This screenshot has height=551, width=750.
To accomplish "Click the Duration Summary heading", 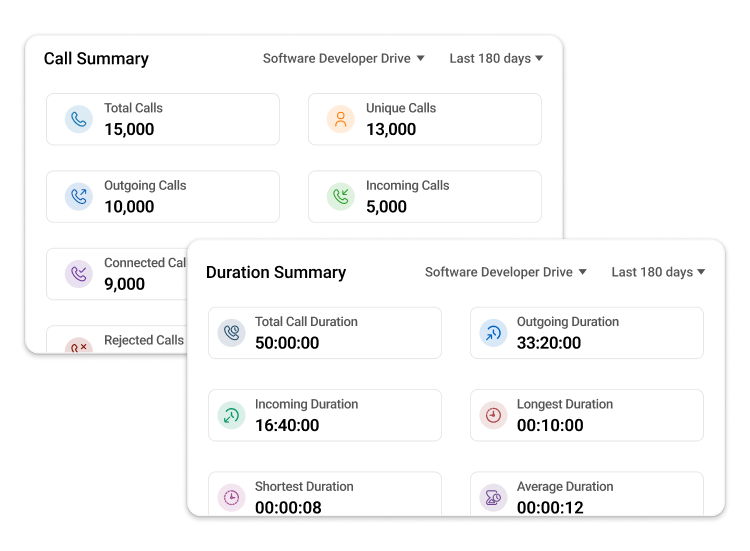I will pos(276,272).
